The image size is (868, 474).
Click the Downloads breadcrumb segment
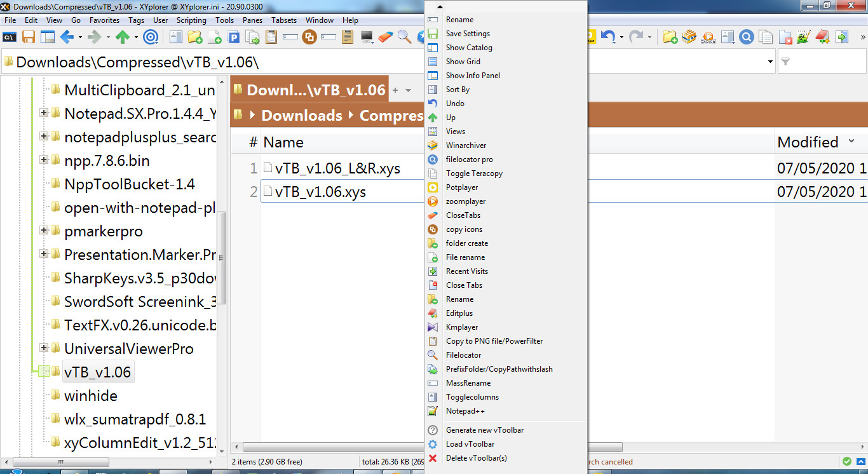click(x=301, y=116)
